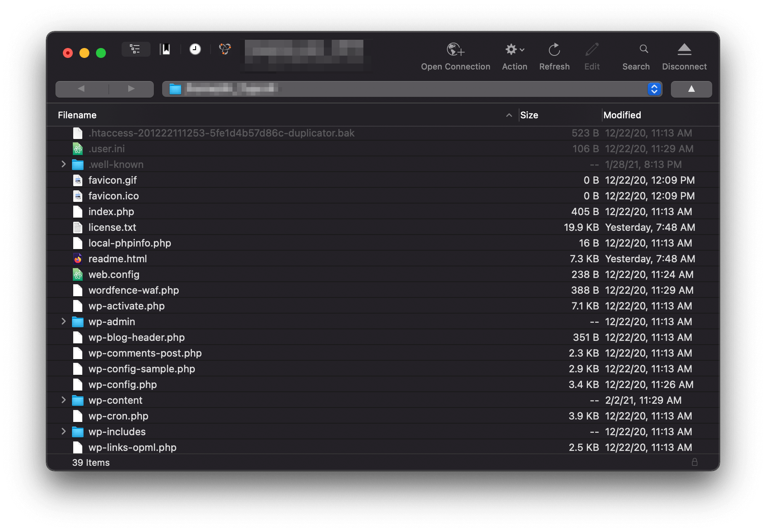The height and width of the screenshot is (532, 766).
Task: Click the 19.9 KB size of license.txt
Action: pyautogui.click(x=582, y=227)
